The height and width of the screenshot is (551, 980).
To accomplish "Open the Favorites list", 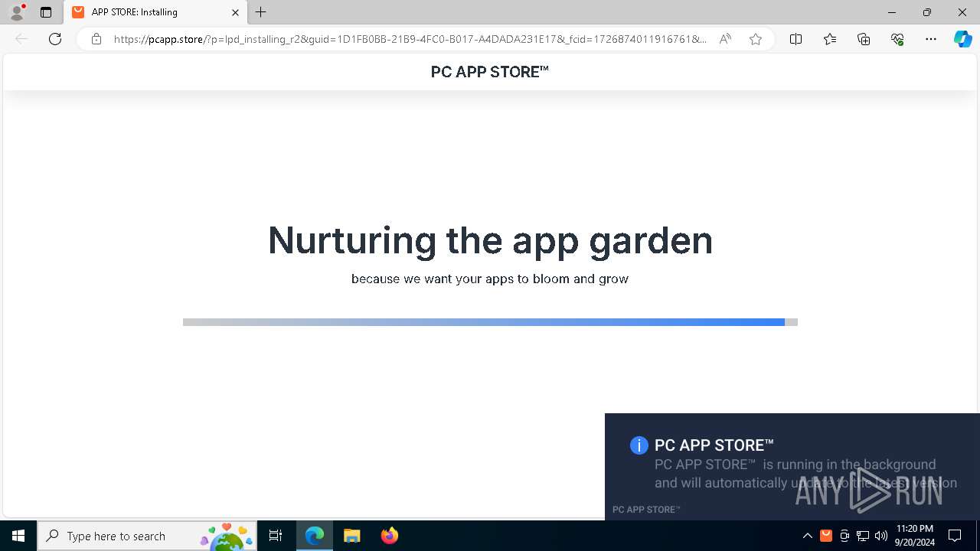I will [x=830, y=39].
